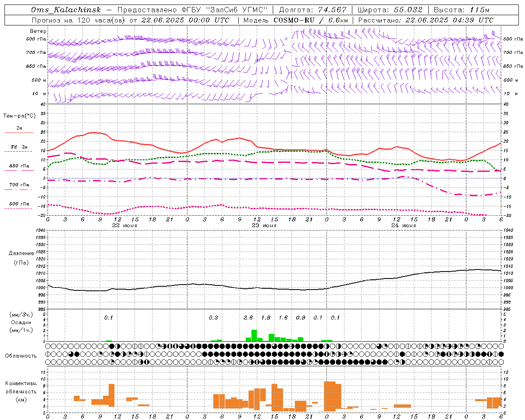The height and width of the screenshot is (420, 525).
Task: Click the '0.3' three-hour precipitation value
Action: (x=213, y=318)
